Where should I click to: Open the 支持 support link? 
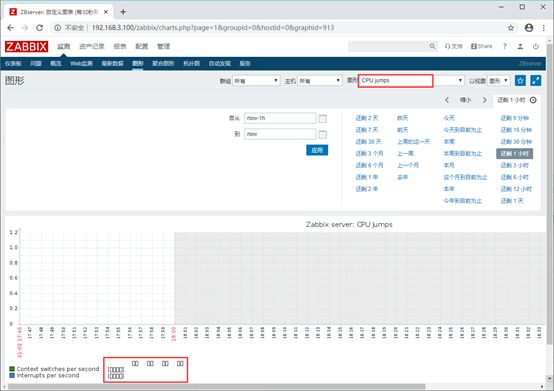pos(453,46)
